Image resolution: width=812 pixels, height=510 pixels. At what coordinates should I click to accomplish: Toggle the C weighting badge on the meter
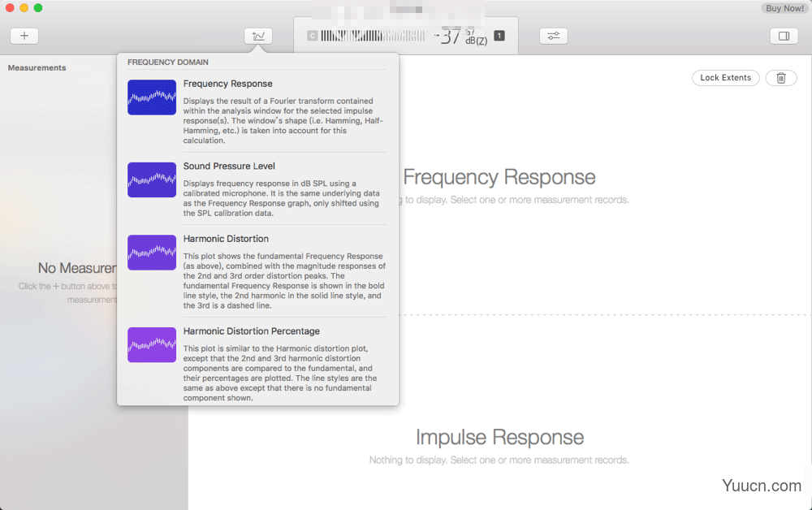coord(312,36)
